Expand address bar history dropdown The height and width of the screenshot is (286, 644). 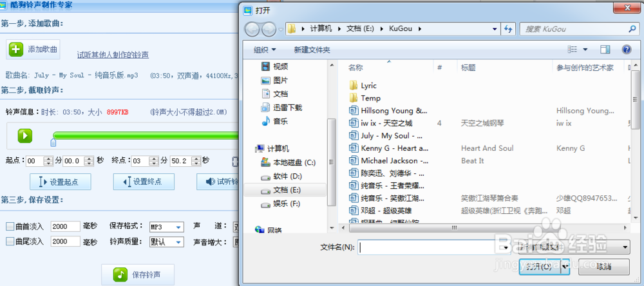click(x=495, y=29)
